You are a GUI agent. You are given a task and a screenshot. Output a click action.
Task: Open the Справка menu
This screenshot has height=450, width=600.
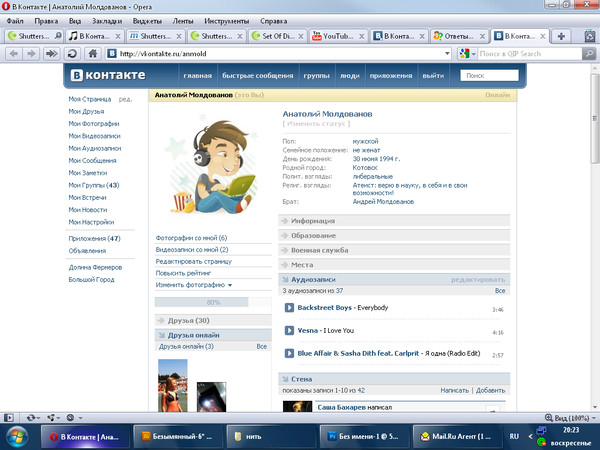tap(274, 21)
